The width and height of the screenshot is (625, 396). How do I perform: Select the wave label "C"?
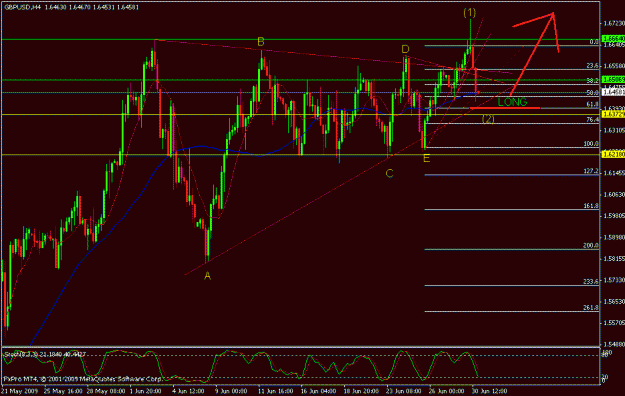(389, 173)
